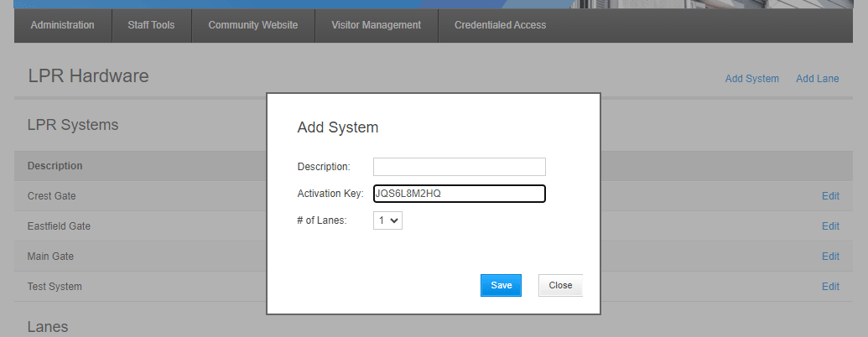868x337 pixels.
Task: Open the Visitor Management menu
Action: click(377, 25)
